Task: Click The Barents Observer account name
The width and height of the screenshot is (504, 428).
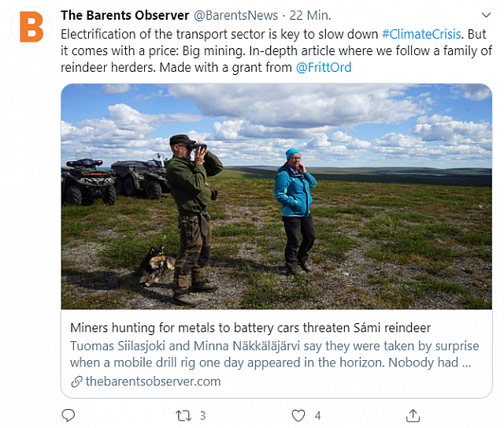Action: [x=124, y=15]
